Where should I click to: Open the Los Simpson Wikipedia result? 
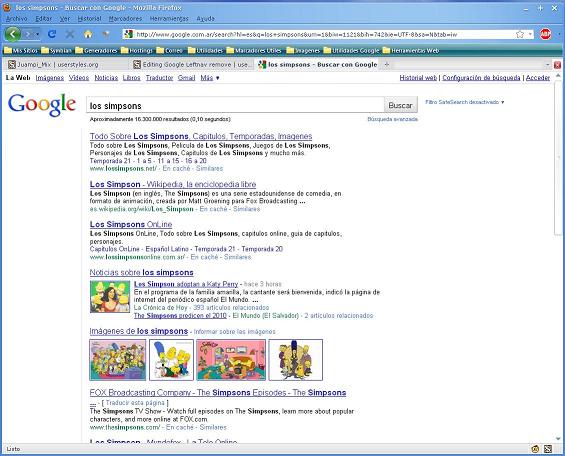173,184
